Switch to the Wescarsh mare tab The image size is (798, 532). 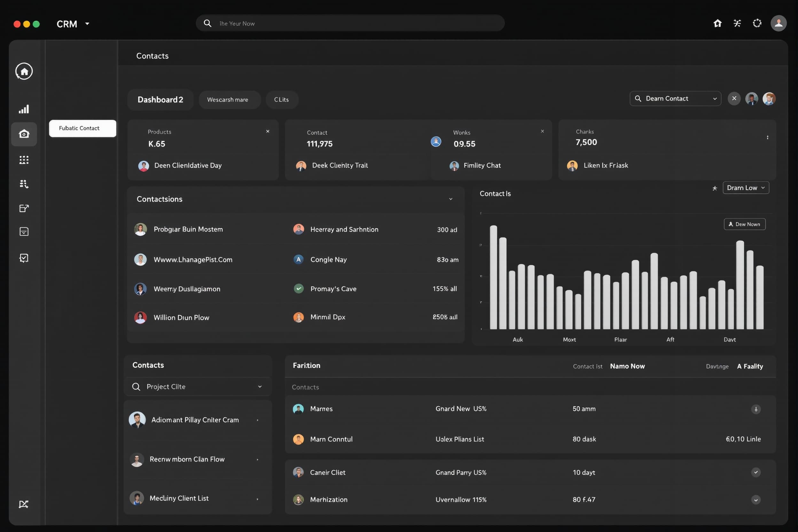click(230, 99)
